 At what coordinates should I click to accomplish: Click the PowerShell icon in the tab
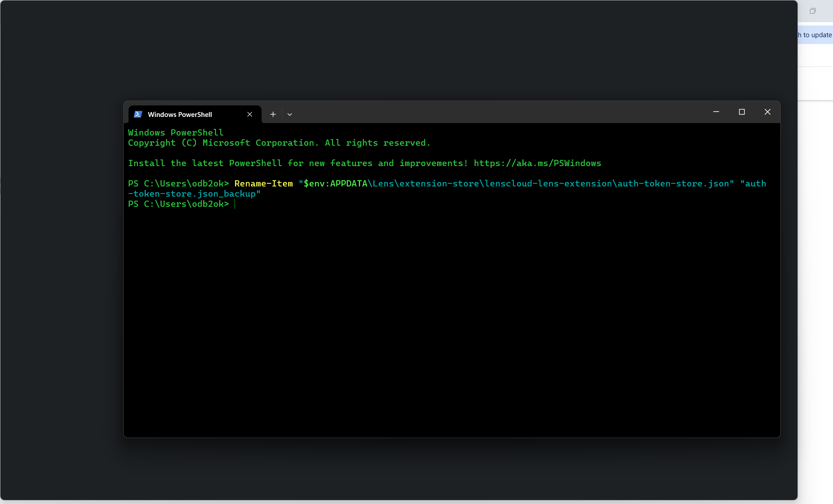tap(138, 114)
